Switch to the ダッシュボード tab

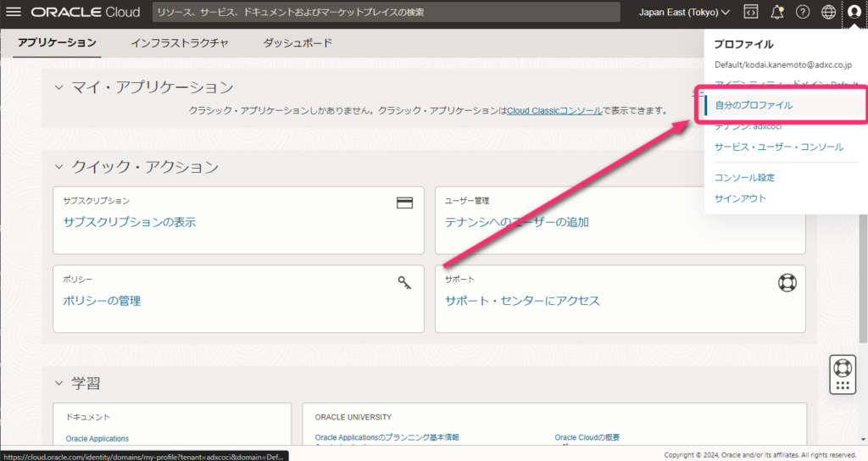[298, 42]
